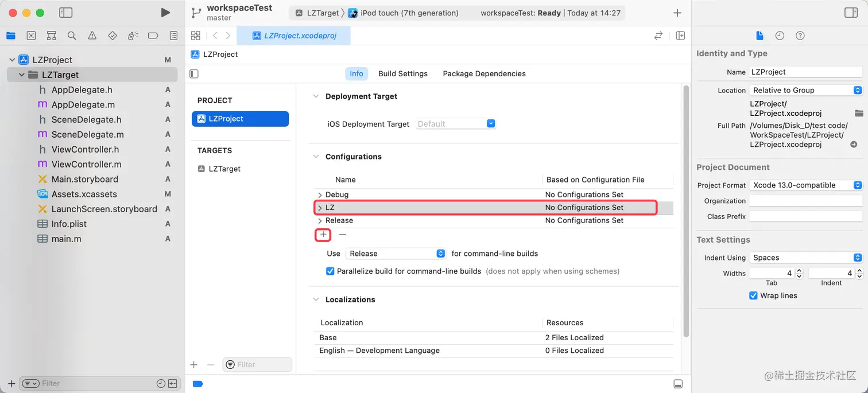Collapse the Configurations section
868x393 pixels.
point(315,157)
